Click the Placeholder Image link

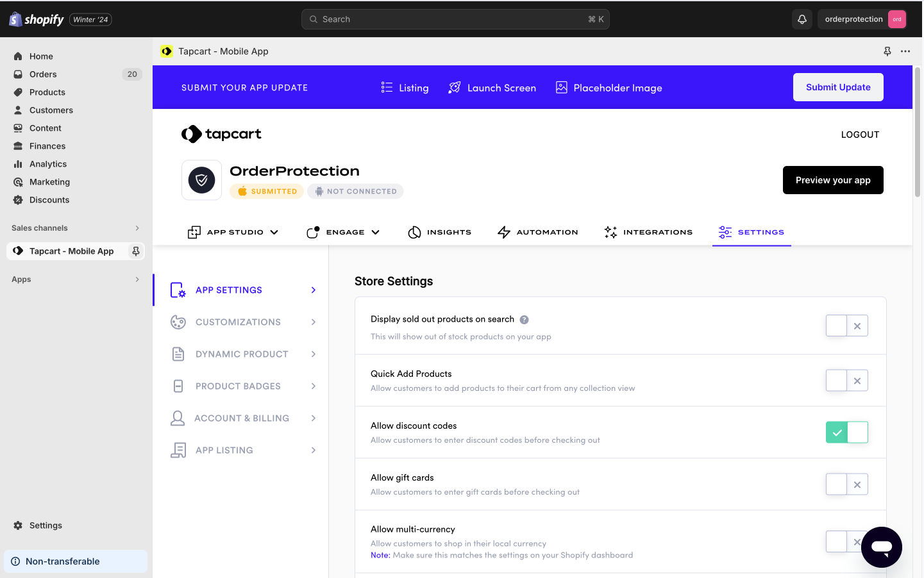617,88
